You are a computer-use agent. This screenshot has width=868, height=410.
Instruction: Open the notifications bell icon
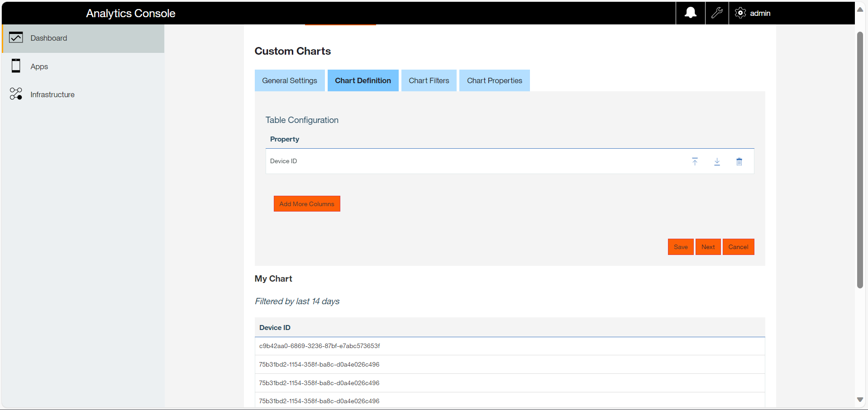click(x=690, y=13)
